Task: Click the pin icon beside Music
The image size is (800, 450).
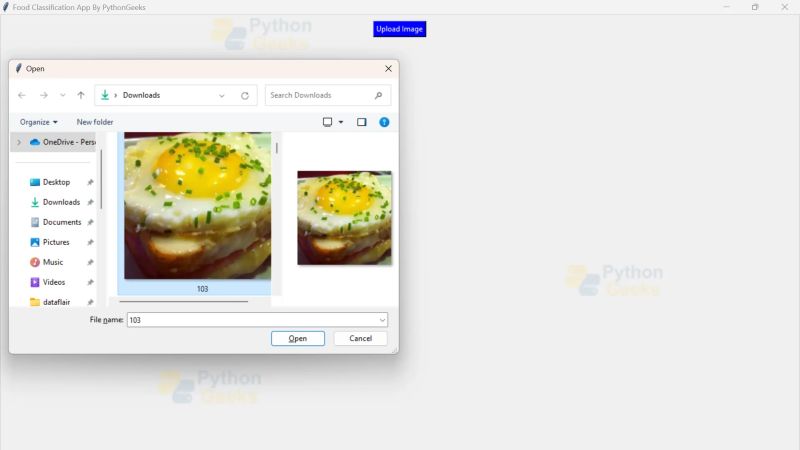Action: [x=90, y=262]
